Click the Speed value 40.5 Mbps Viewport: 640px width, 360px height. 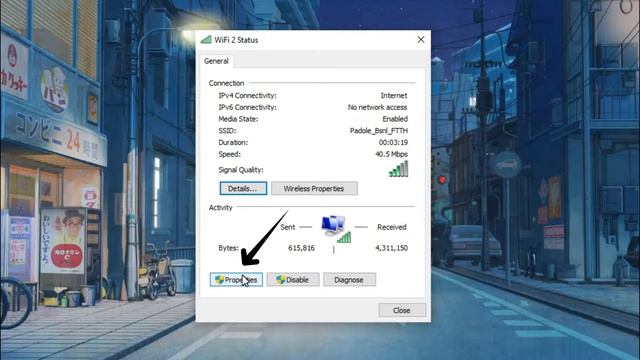[x=391, y=154]
